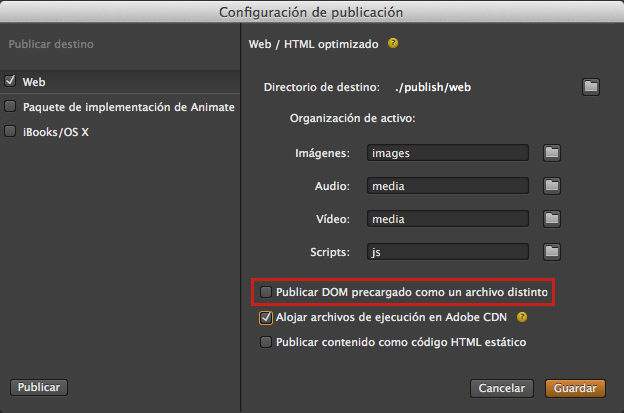This screenshot has height=413, width=624.
Task: Click the Scripts folder input field
Action: coord(446,252)
